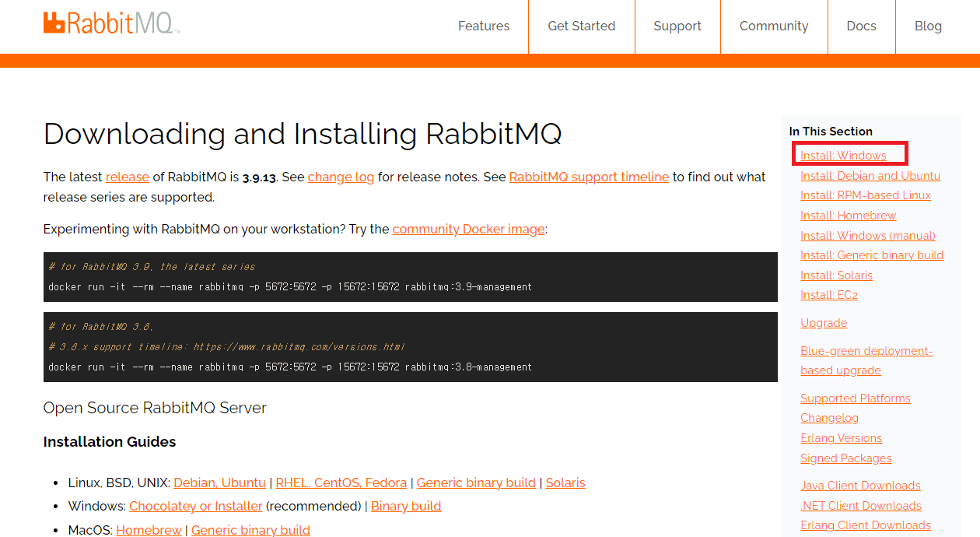This screenshot has width=980, height=537.
Task: Click the rabbitmq:3.9-management docker command
Action: [290, 286]
